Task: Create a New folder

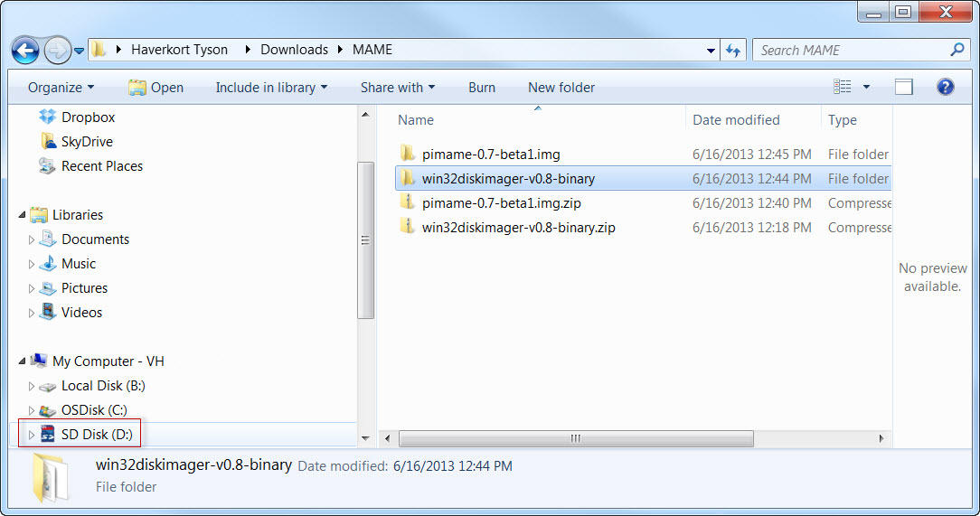Action: [561, 88]
